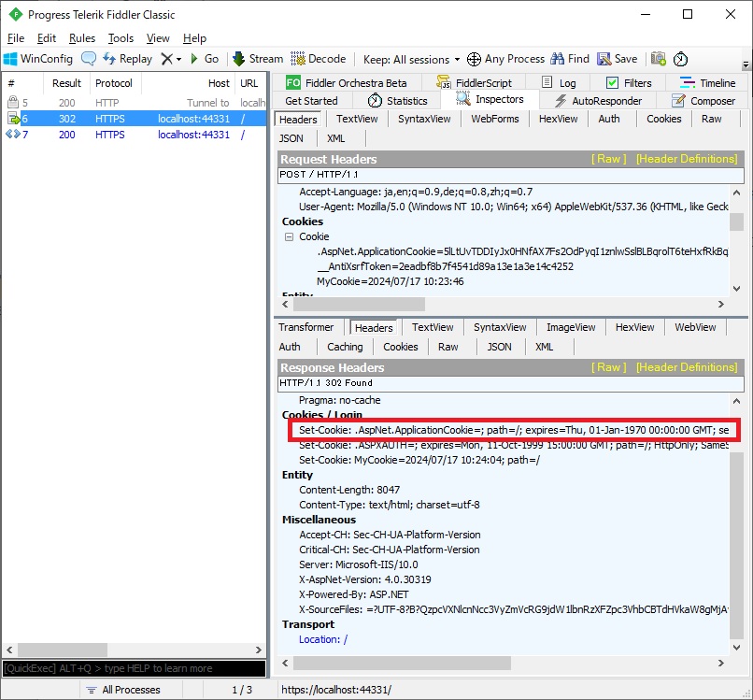The height and width of the screenshot is (700, 753).
Task: Click the Save toolbar button
Action: click(618, 59)
